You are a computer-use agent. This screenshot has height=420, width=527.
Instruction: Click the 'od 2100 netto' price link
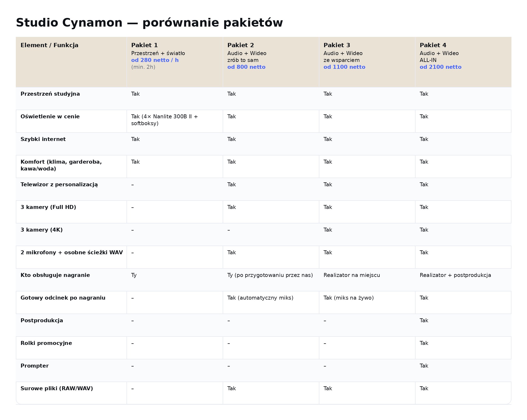pyautogui.click(x=440, y=67)
